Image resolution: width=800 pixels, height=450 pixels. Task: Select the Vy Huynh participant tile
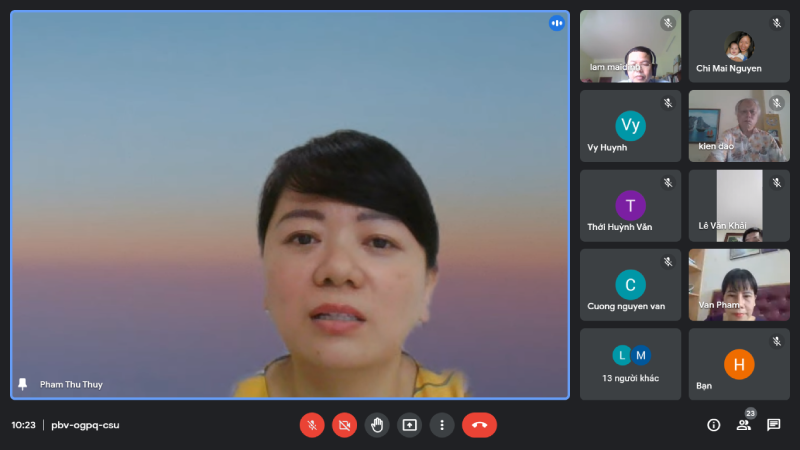click(x=630, y=126)
